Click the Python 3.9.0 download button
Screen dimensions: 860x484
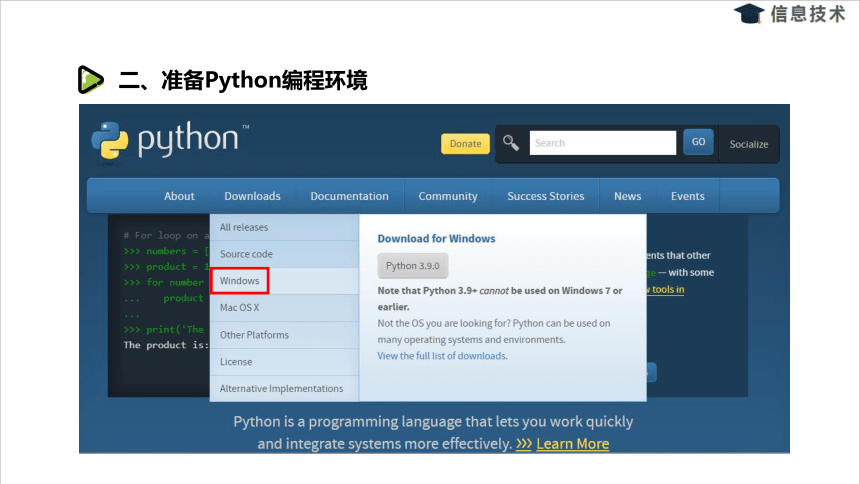(x=412, y=266)
